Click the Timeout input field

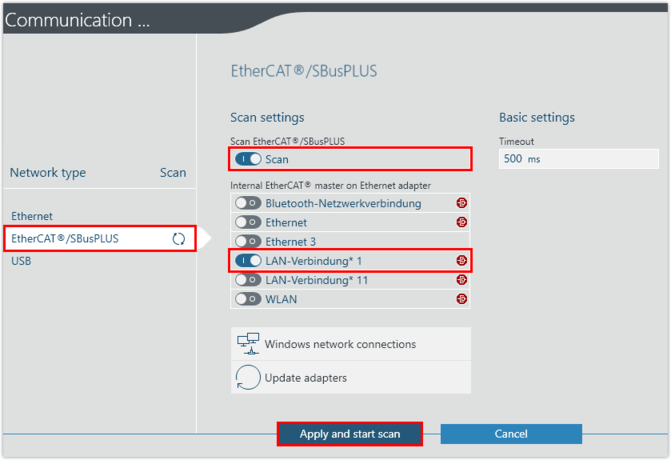click(578, 159)
